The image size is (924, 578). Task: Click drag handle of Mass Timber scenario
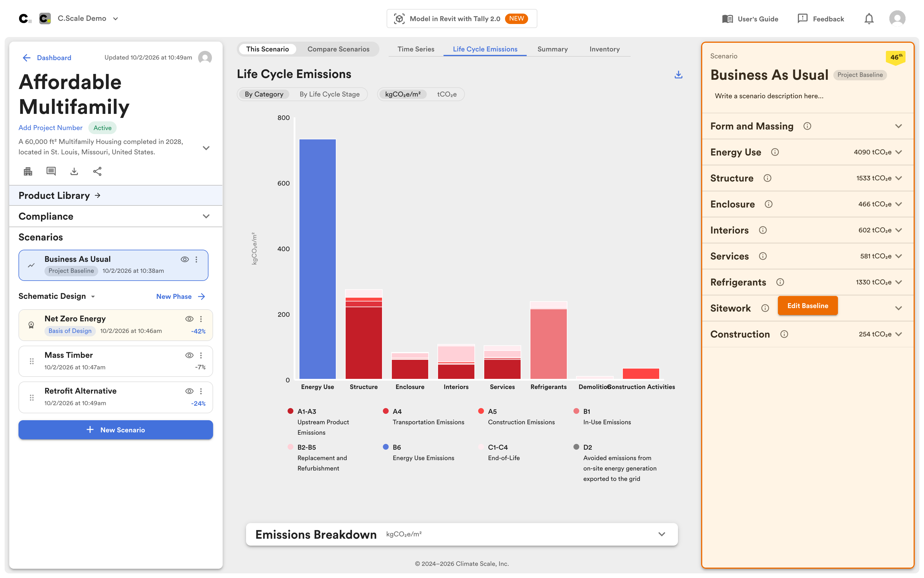coord(32,361)
